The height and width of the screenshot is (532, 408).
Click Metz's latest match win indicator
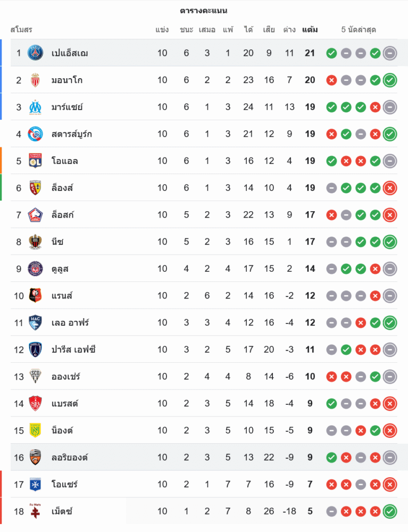(x=390, y=511)
